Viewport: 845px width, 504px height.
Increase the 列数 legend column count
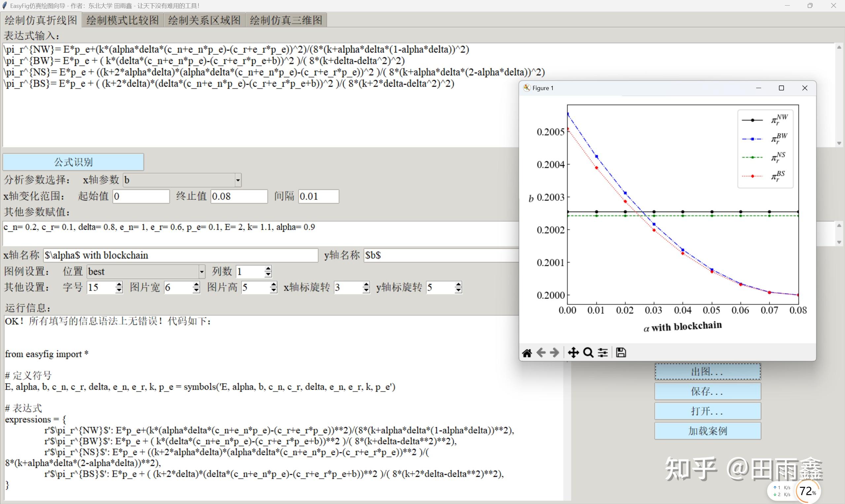[268, 268]
